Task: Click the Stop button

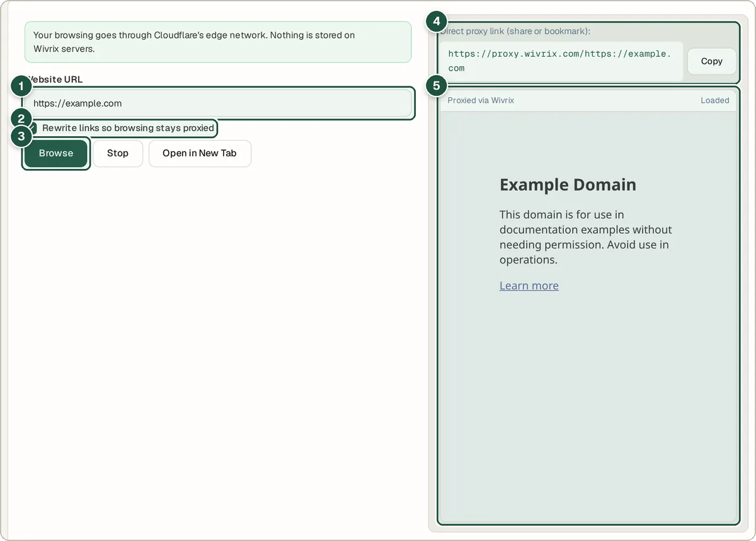Action: tap(118, 153)
